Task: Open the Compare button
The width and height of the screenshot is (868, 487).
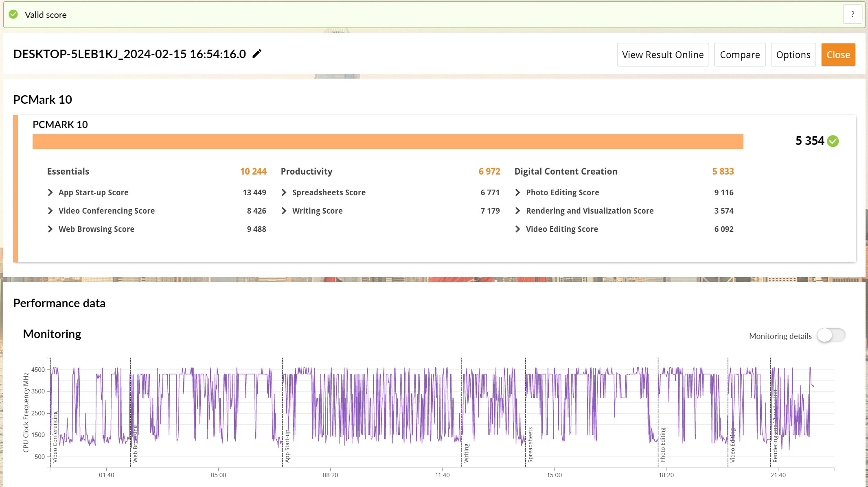Action: point(739,55)
